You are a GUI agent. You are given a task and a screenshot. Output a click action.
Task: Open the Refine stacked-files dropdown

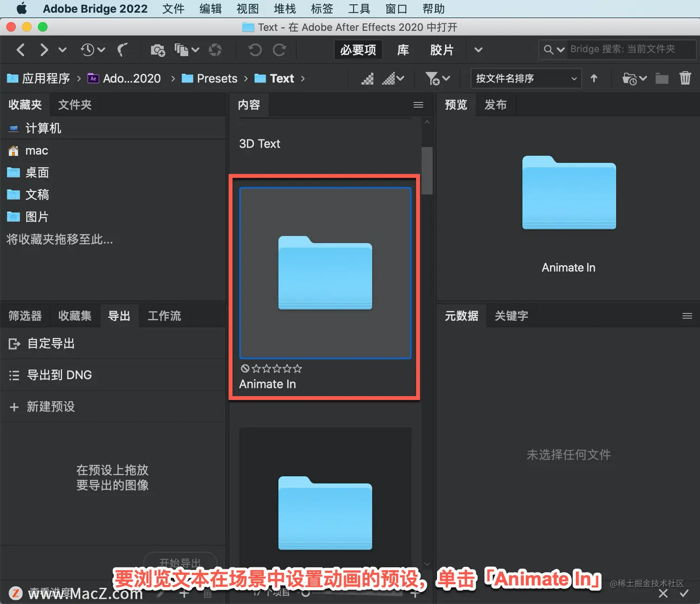pyautogui.click(x=187, y=50)
